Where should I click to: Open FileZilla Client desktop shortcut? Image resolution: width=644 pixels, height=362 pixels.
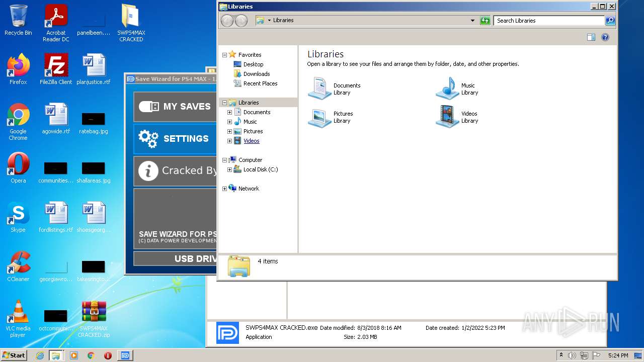(x=56, y=69)
